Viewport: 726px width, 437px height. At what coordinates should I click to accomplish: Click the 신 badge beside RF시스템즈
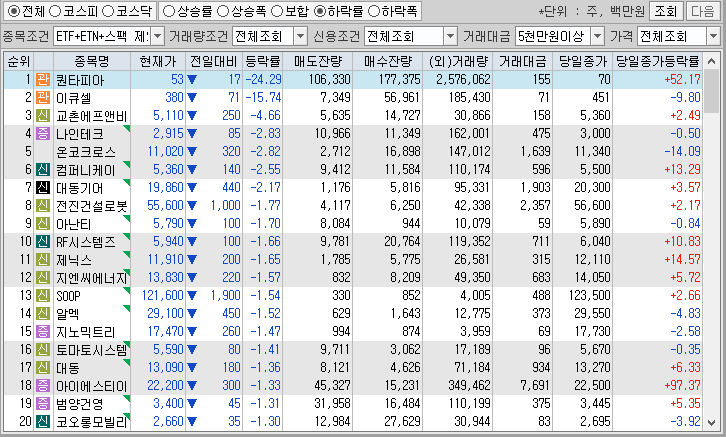[x=43, y=241]
